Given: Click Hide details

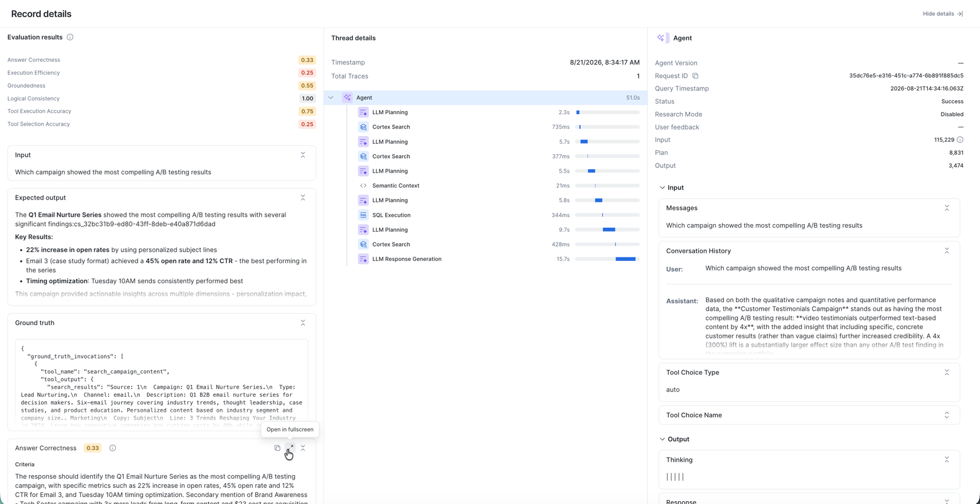Looking at the screenshot, I should [x=943, y=14].
